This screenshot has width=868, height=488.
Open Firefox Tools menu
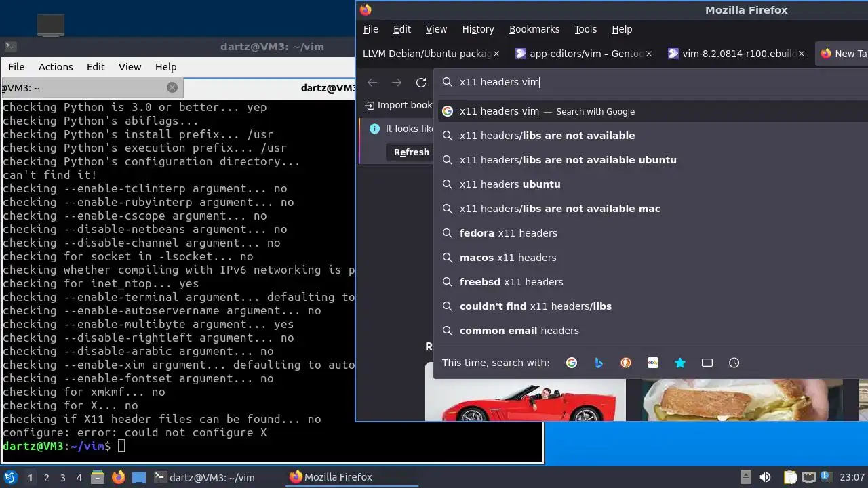point(585,29)
